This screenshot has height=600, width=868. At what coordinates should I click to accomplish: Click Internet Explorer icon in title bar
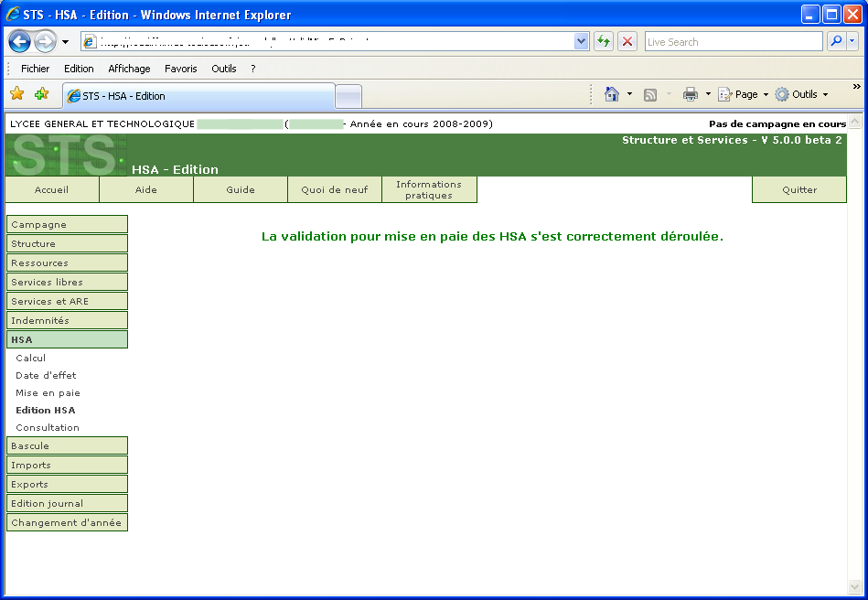tap(13, 15)
